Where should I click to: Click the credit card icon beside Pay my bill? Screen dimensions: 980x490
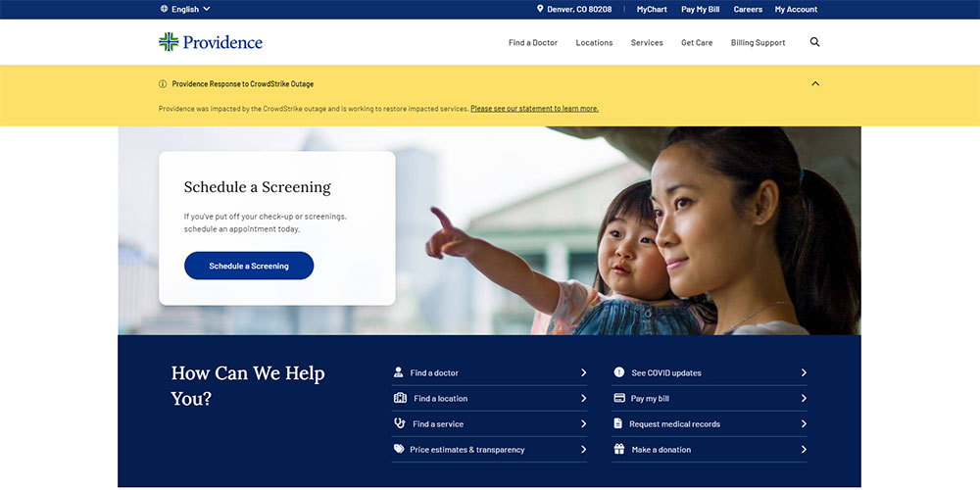[619, 398]
